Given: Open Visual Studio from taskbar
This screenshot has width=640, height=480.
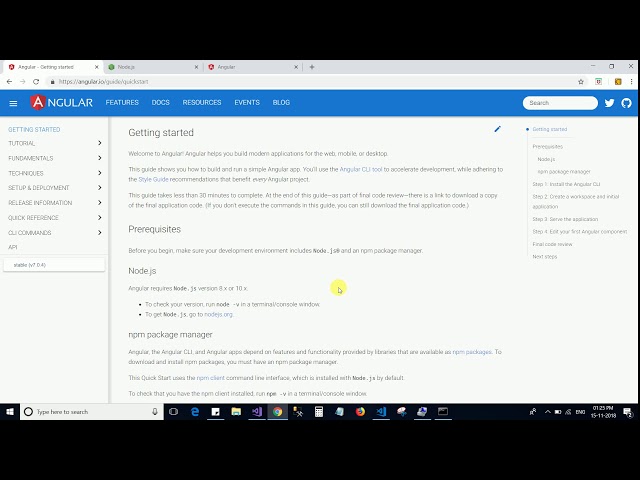Looking at the screenshot, I should (257, 412).
